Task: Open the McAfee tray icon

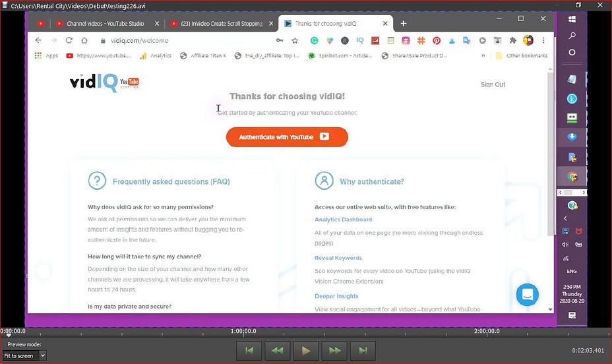Action: 578,231
